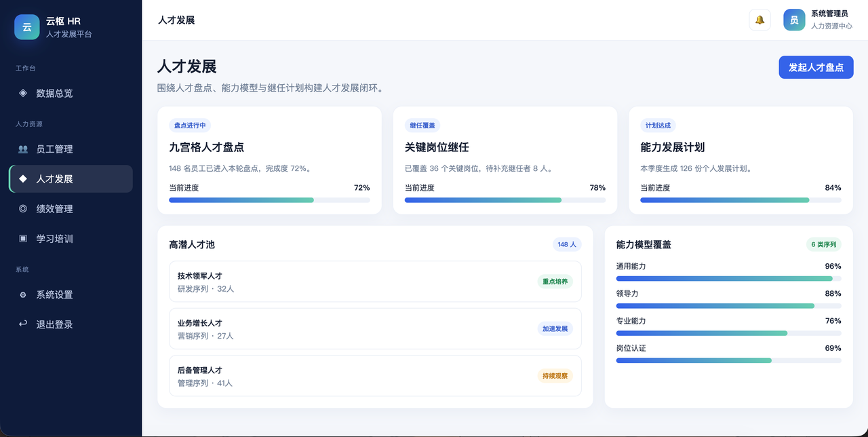This screenshot has height=437, width=868.
Task: Open the 技术领军人才 row
Action: [375, 282]
